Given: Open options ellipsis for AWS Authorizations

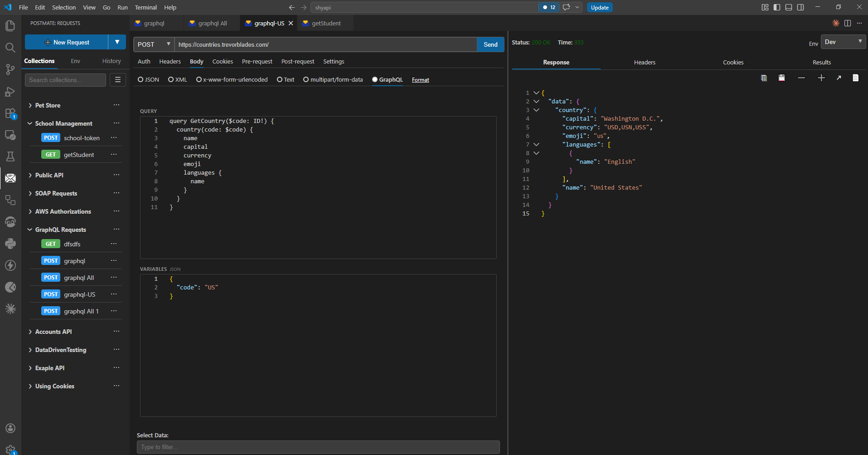Looking at the screenshot, I should 116,211.
